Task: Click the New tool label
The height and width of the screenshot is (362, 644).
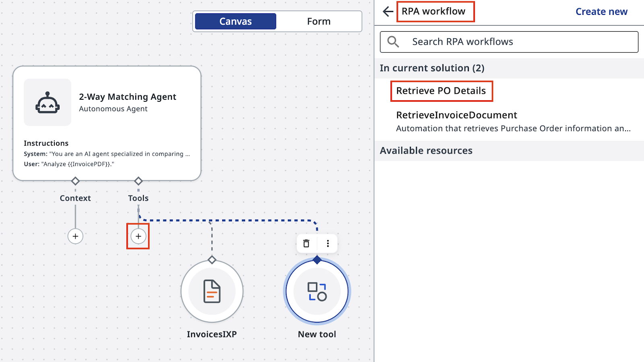Action: pos(317,334)
